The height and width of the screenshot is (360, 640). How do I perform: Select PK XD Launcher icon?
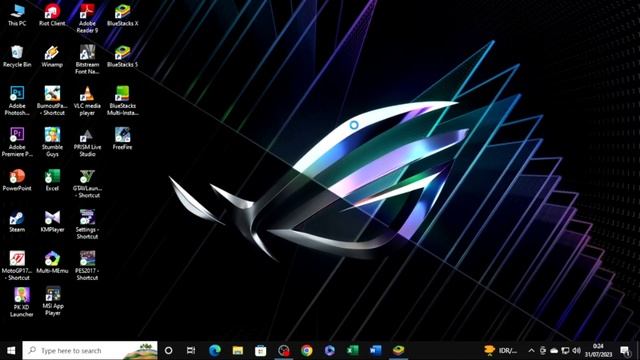(x=21, y=302)
